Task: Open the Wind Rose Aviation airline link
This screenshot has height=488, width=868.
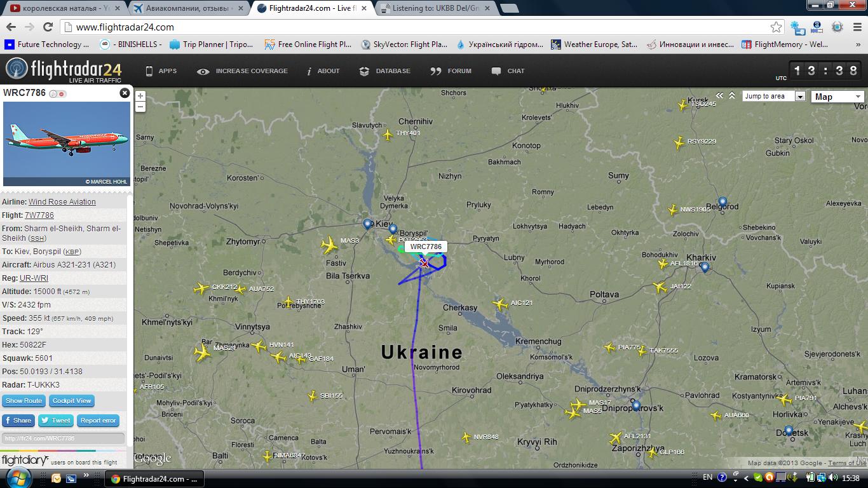Action: pyautogui.click(x=62, y=202)
